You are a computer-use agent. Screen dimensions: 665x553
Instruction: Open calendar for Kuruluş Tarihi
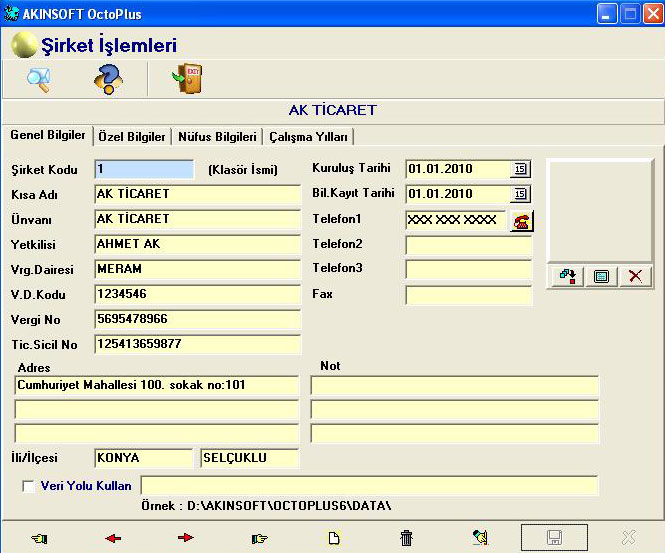click(x=520, y=169)
